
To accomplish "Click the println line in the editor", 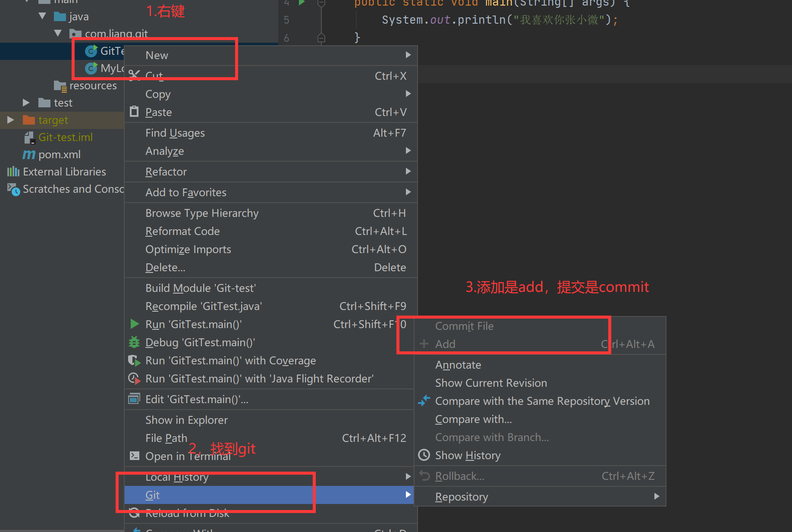I will point(500,20).
